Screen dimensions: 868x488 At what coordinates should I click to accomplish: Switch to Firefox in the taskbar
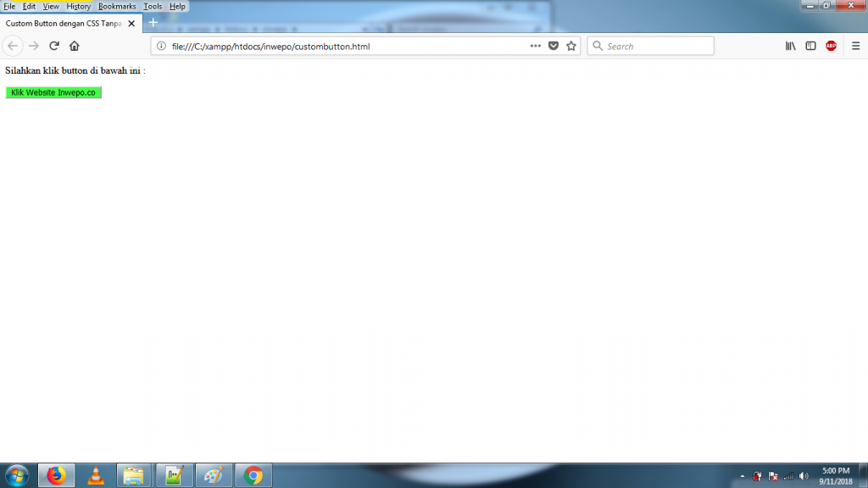click(x=57, y=475)
